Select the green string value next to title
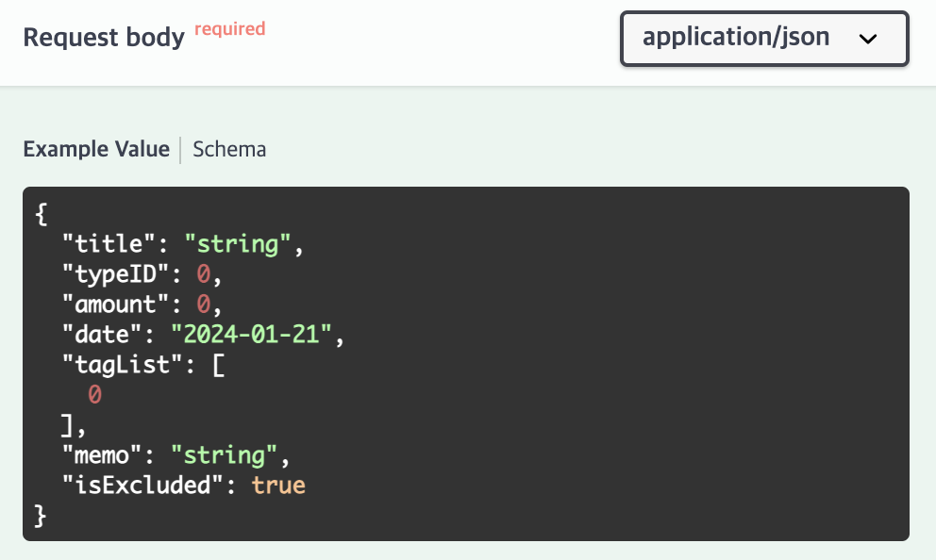Image resolution: width=936 pixels, height=560 pixels. [x=238, y=243]
